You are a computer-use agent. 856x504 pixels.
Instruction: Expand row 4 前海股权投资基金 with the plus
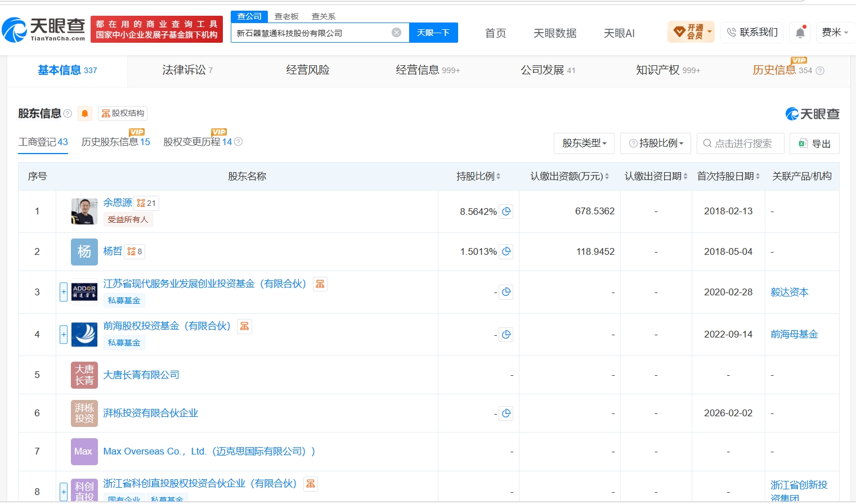click(x=64, y=335)
